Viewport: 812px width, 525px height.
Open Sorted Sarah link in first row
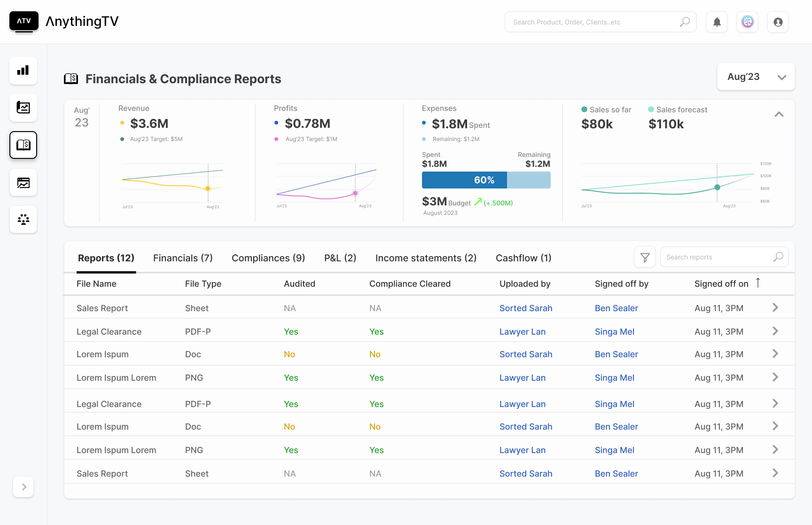526,308
